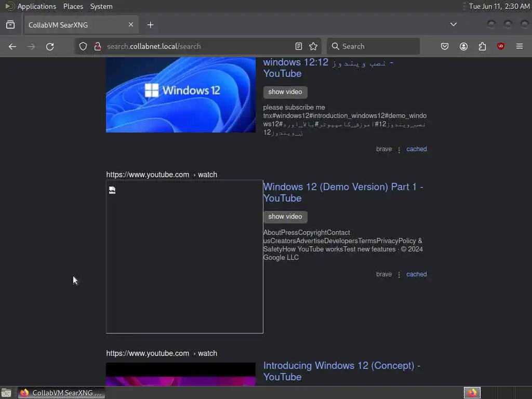
Task: Click the purple Concept video thumbnail
Action: [181, 374]
